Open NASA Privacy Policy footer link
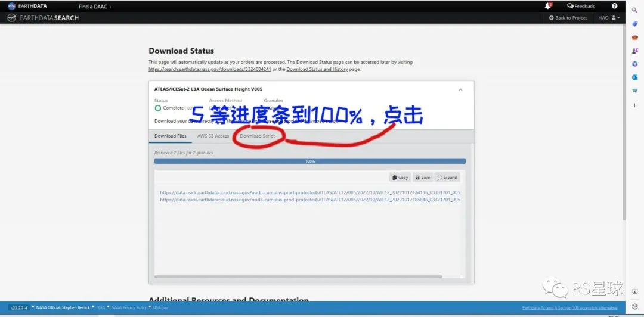The image size is (644, 317). click(129, 307)
